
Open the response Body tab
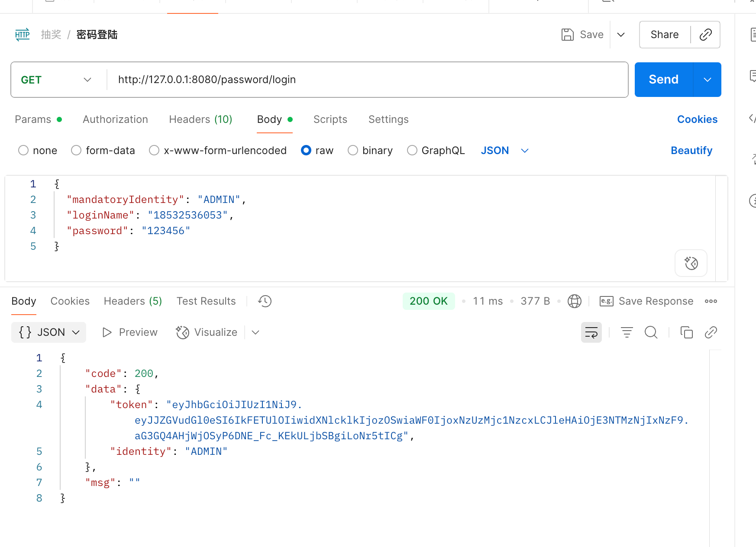coord(24,301)
